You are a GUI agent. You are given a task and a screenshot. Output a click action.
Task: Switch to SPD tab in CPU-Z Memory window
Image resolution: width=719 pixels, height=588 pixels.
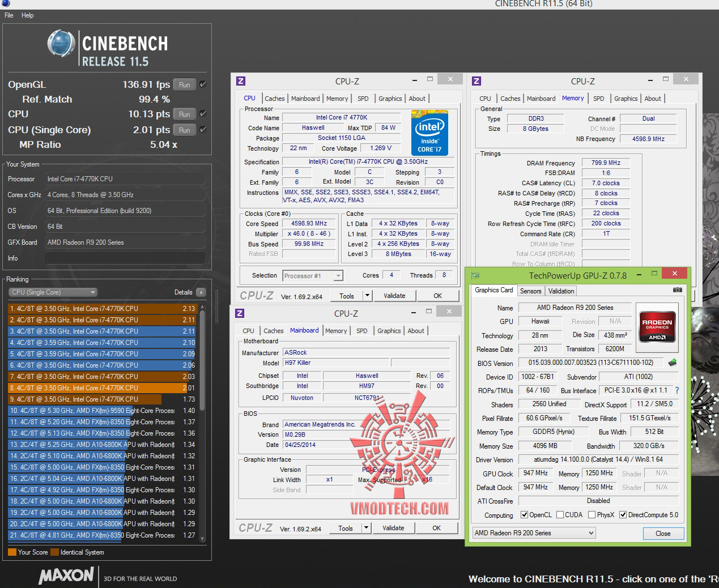coord(598,99)
